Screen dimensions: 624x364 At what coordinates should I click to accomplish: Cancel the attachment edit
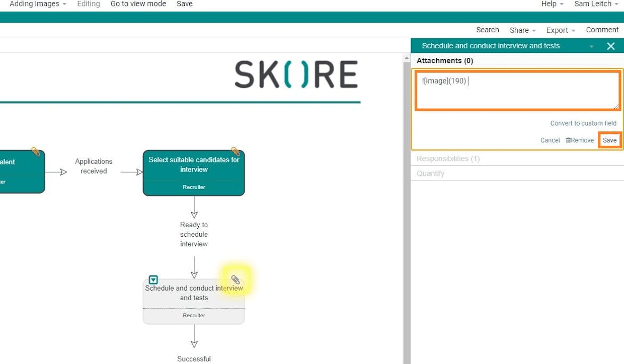tap(550, 140)
